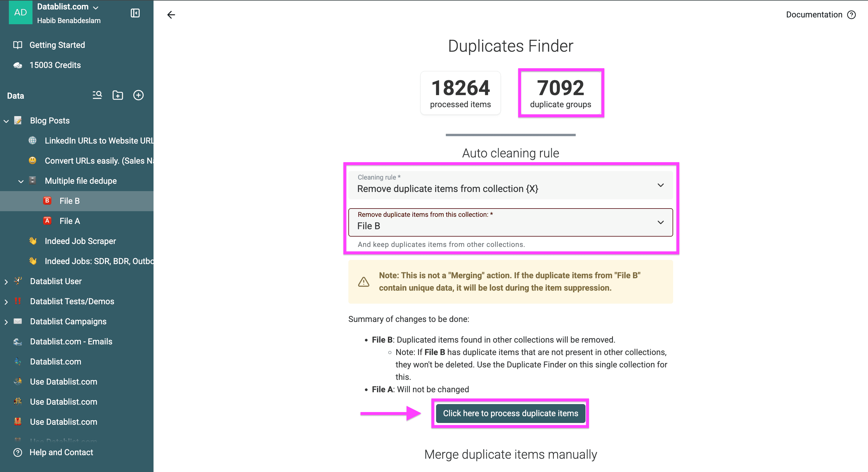The height and width of the screenshot is (472, 868).
Task: Open the Documentation help icon
Action: (x=851, y=14)
